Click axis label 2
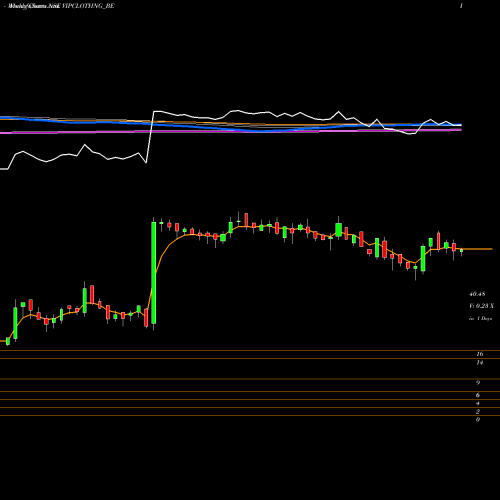 click(x=478, y=411)
